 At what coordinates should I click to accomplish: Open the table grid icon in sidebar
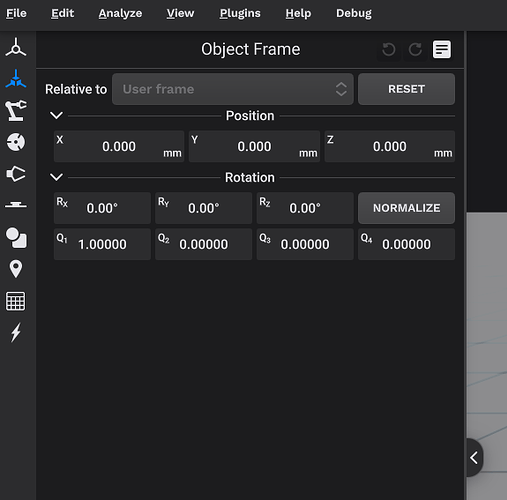tap(16, 301)
